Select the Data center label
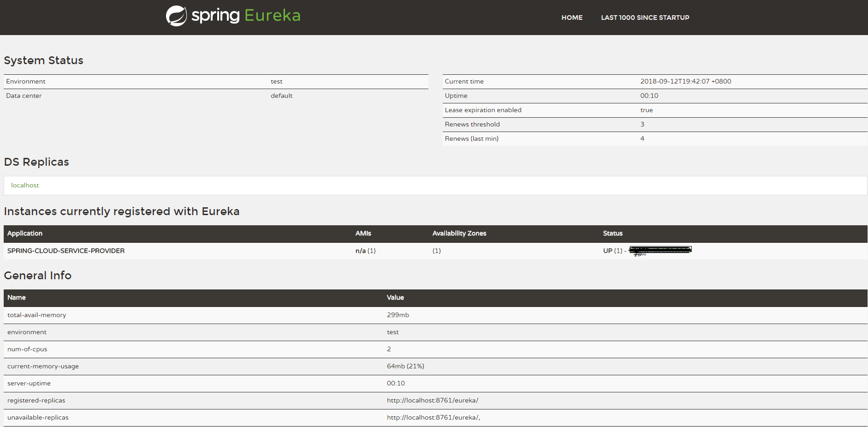 (24, 96)
